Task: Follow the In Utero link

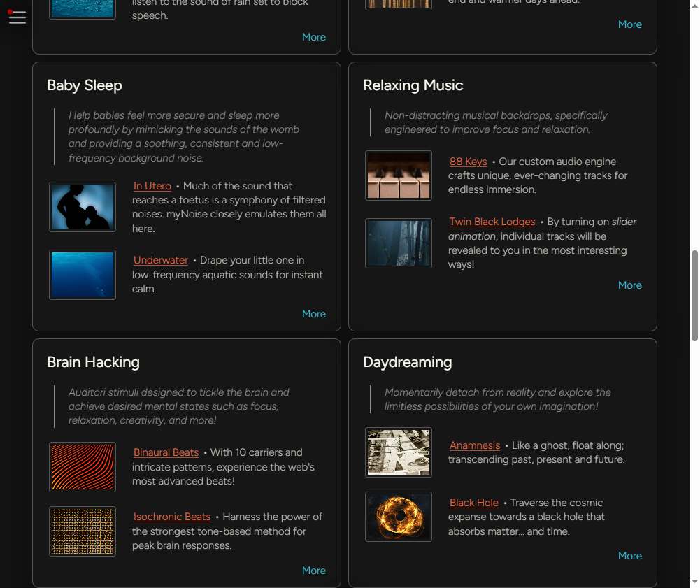Action: [x=152, y=186]
